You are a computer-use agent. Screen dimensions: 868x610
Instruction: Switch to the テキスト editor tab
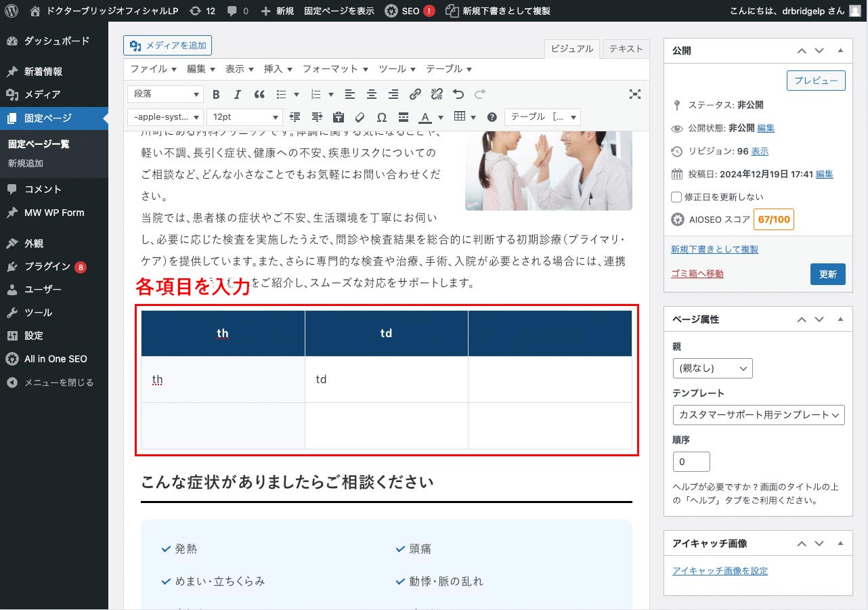(x=626, y=49)
